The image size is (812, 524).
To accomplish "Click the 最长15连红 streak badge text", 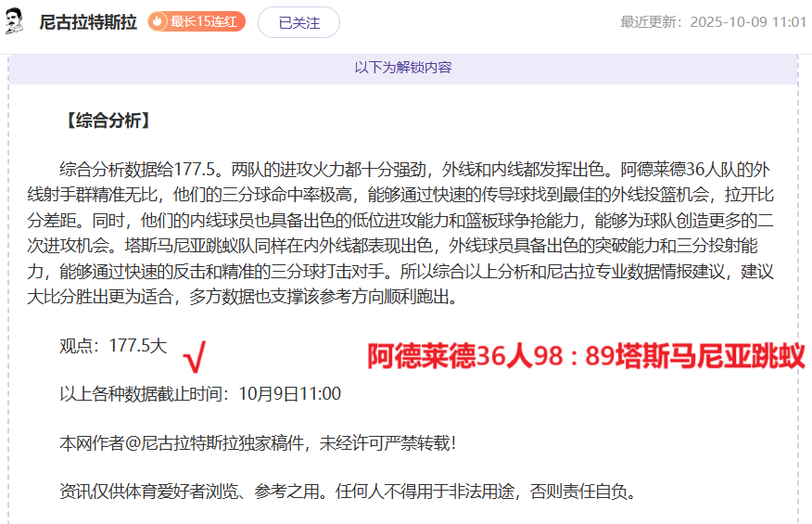I will (206, 21).
